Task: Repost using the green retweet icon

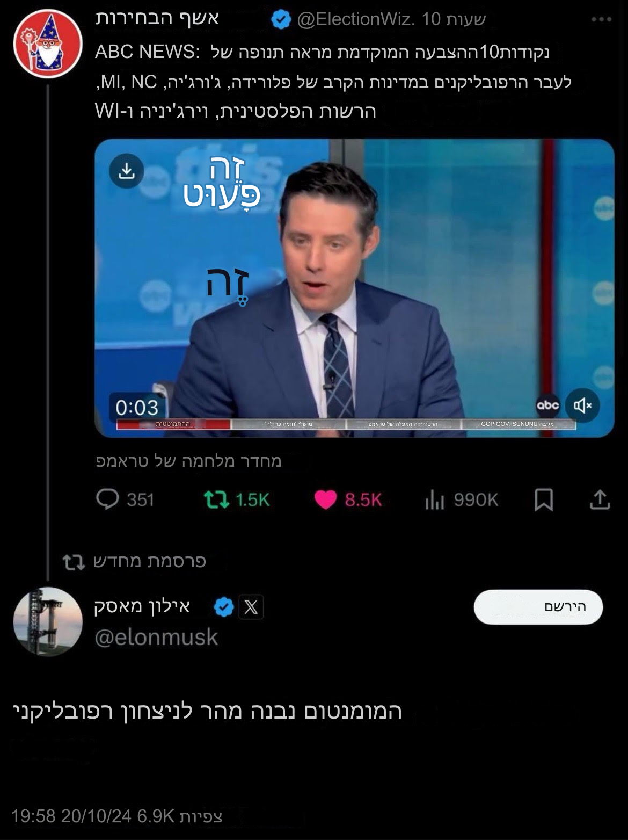Action: (217, 499)
